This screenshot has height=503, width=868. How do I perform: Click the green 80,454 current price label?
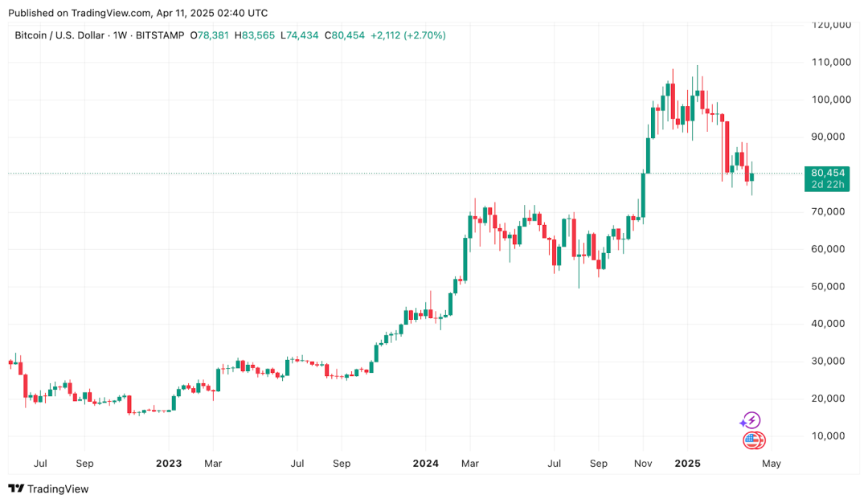coord(829,173)
